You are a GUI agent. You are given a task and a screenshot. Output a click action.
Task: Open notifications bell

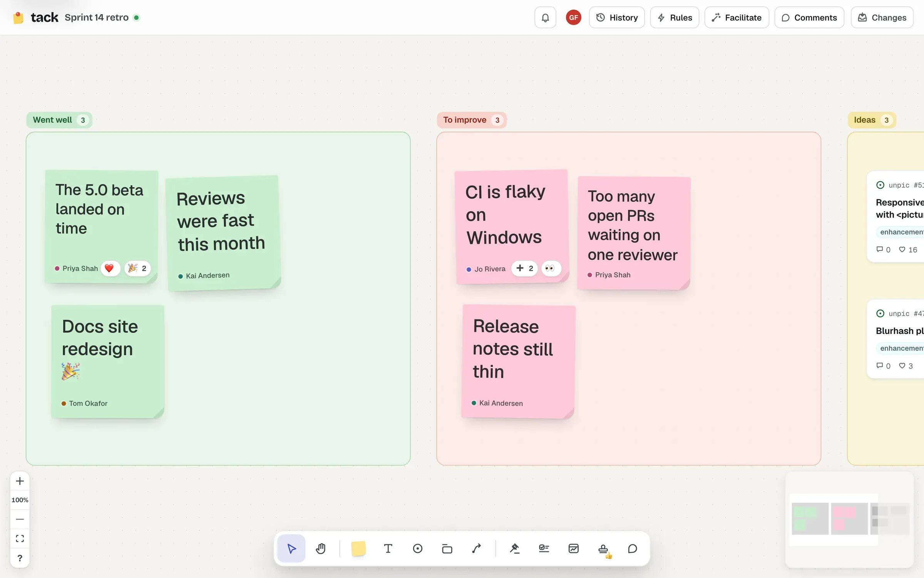545,17
